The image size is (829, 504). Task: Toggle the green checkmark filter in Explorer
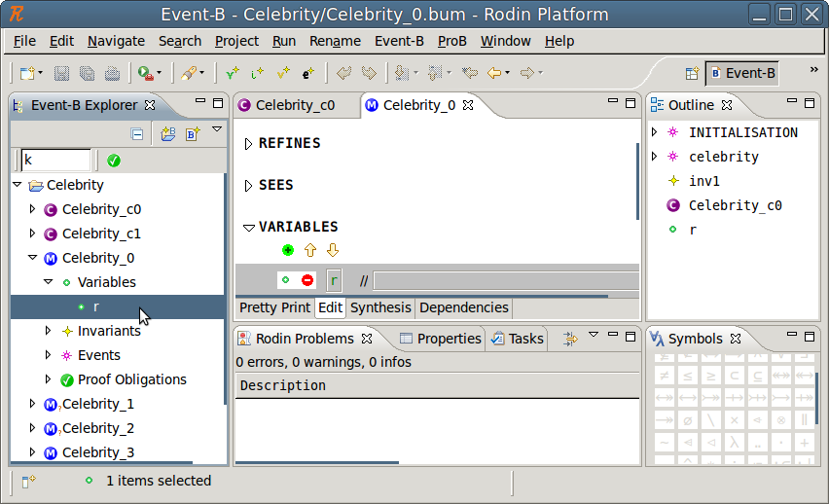[114, 161]
